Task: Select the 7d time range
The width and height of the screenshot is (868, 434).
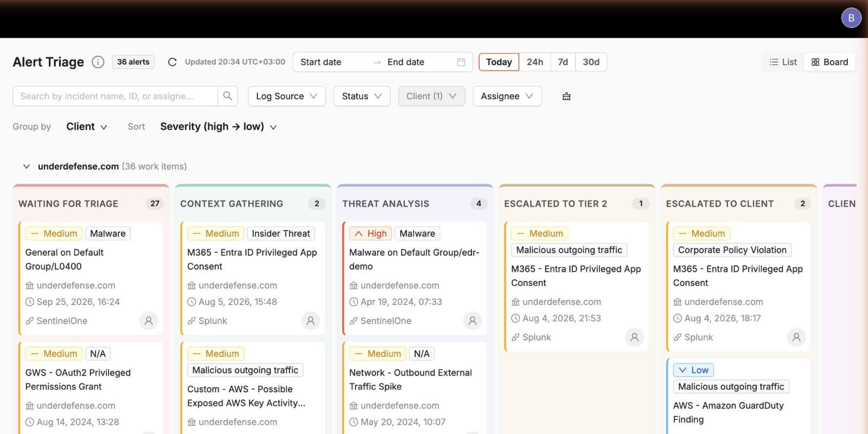Action: 563,62
